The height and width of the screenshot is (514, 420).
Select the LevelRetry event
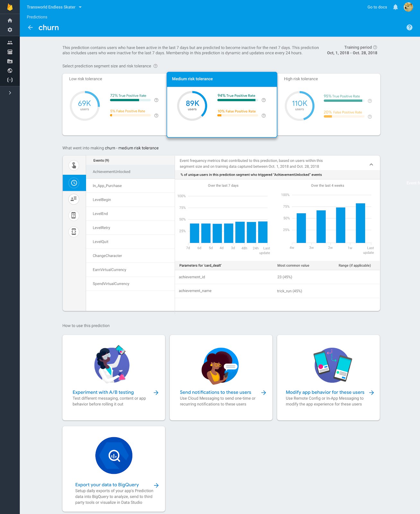pyautogui.click(x=130, y=228)
